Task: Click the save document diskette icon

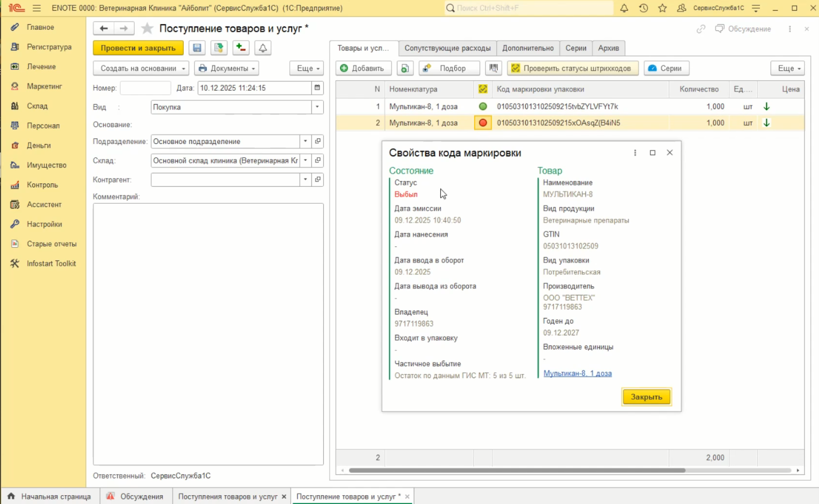Action: point(197,48)
